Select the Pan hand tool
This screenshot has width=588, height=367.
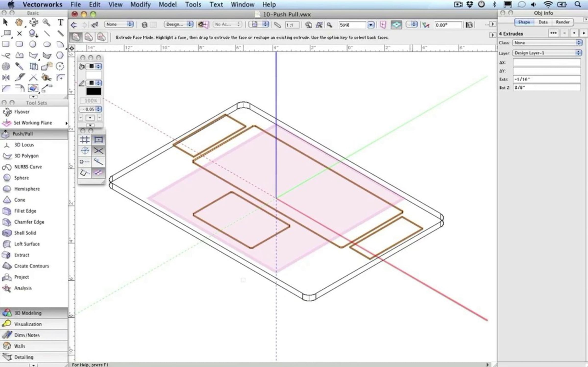click(x=19, y=23)
